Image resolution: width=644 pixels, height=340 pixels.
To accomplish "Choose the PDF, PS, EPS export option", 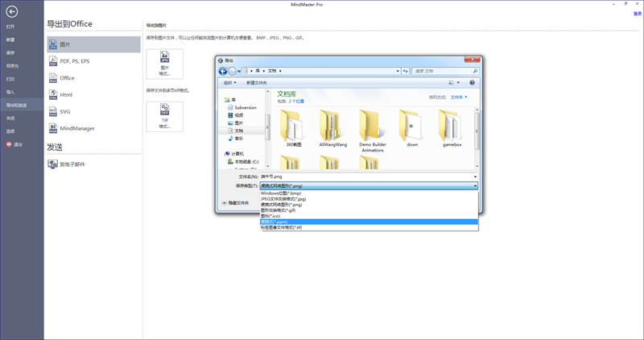I will (x=93, y=61).
